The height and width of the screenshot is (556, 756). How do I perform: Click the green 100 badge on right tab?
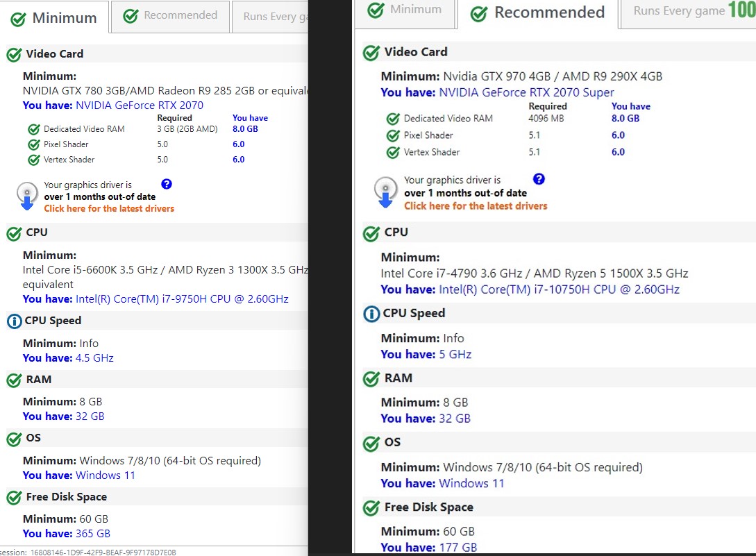coord(742,10)
